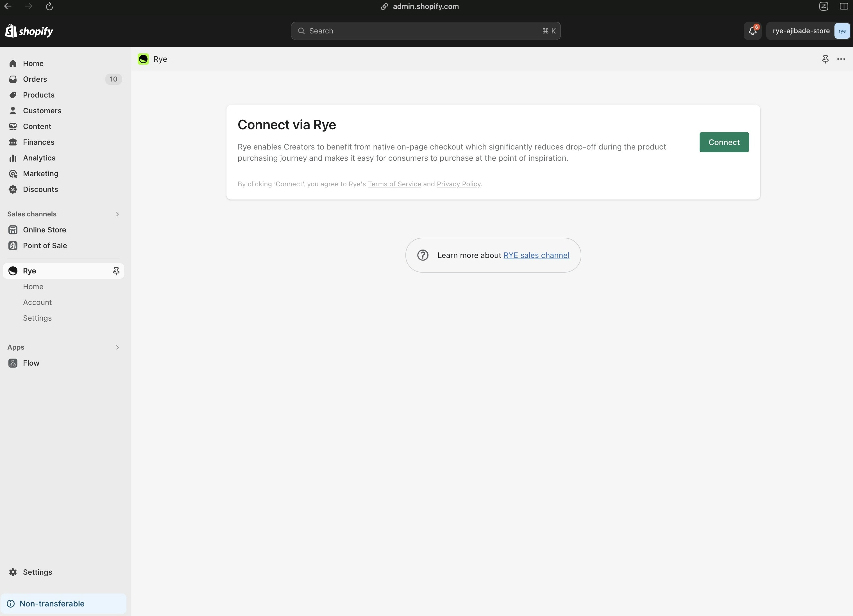Click the question mark help icon
The height and width of the screenshot is (616, 853).
tap(423, 255)
